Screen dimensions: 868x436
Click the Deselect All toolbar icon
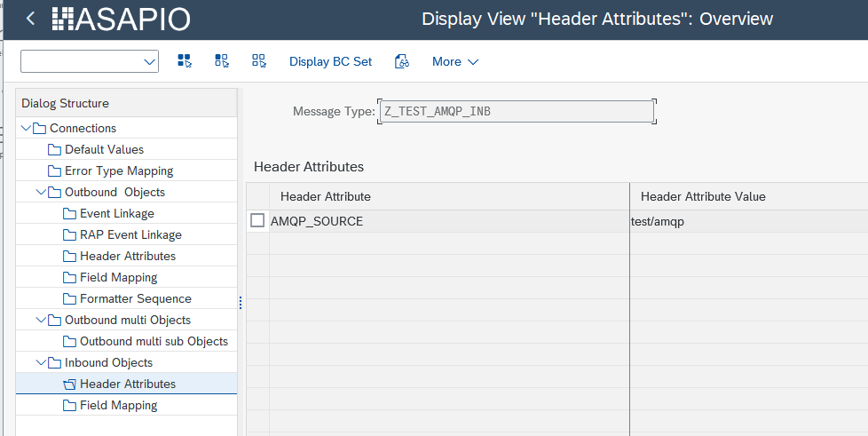[x=259, y=61]
